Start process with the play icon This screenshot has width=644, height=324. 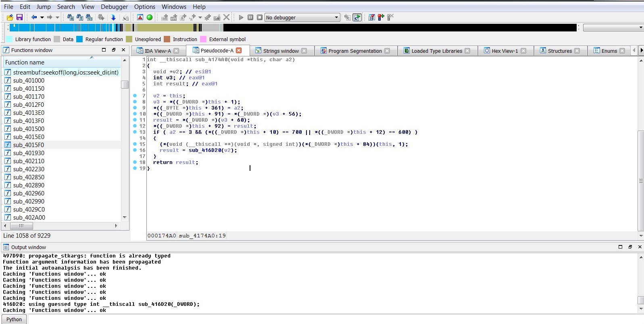[x=241, y=17]
